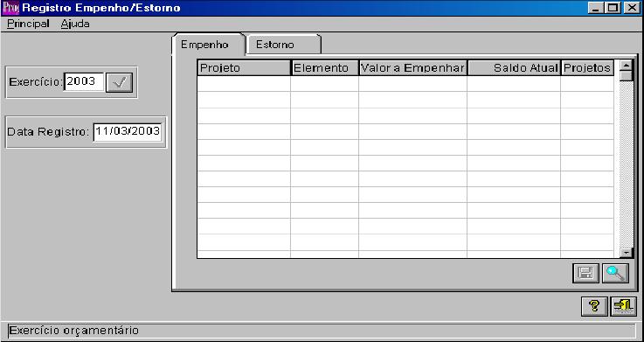
Task: Open help via the question mark icon
Action: pyautogui.click(x=594, y=306)
